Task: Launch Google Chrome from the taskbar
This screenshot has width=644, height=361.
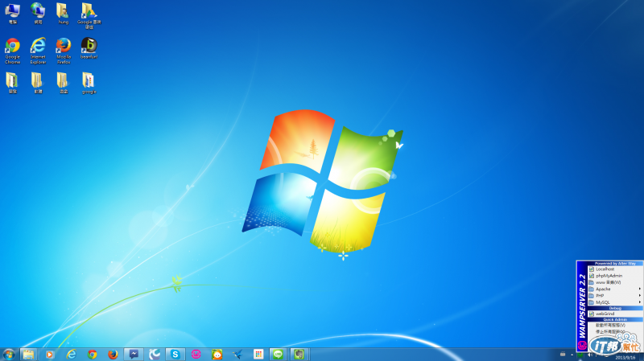Action: (x=92, y=355)
